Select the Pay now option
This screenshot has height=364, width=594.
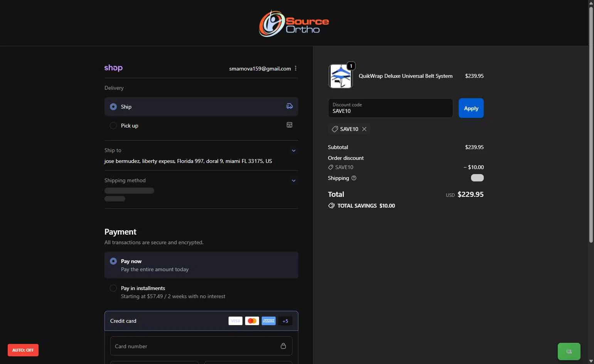[x=201, y=265]
